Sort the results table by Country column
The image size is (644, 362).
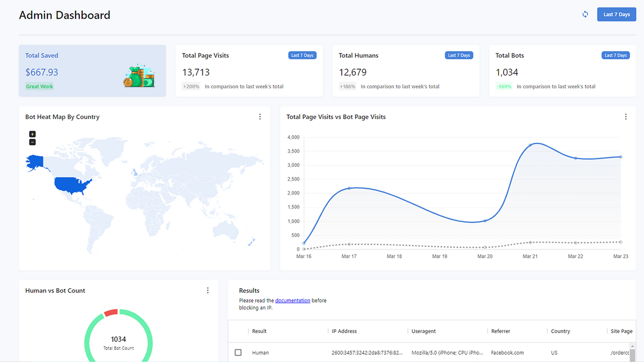click(560, 331)
